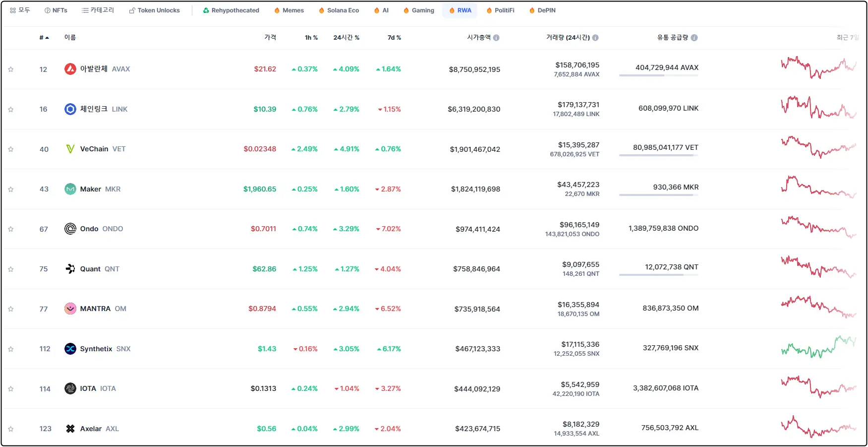Click the IOTA coin logo
Viewport: 868px width, 447px height.
[70, 388]
